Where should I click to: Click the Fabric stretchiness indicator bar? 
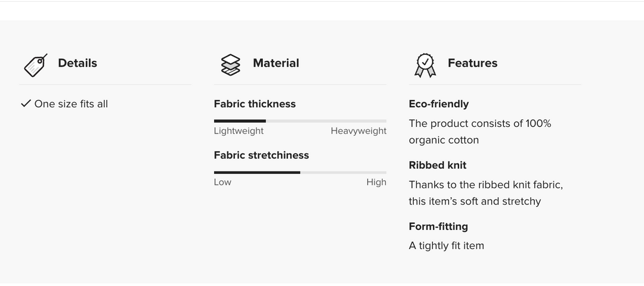click(x=300, y=172)
